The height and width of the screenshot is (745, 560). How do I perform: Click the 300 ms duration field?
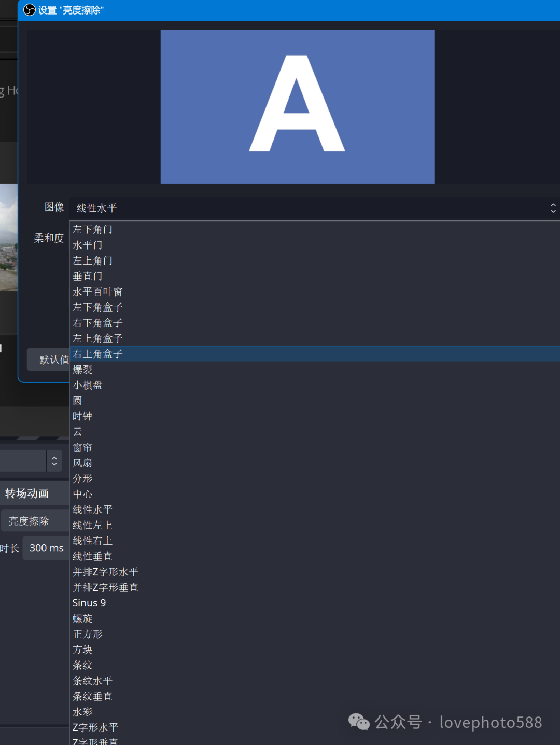(46, 548)
